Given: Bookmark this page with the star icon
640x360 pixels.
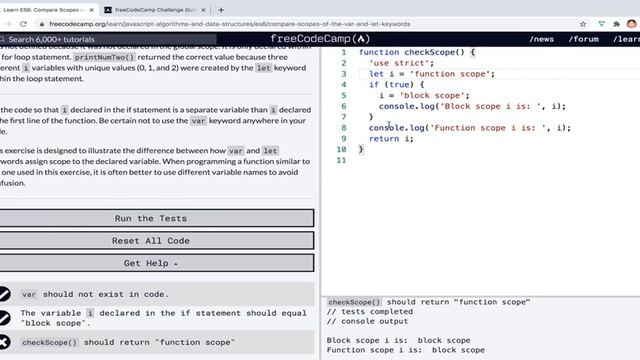Looking at the screenshot, I should point(583,24).
